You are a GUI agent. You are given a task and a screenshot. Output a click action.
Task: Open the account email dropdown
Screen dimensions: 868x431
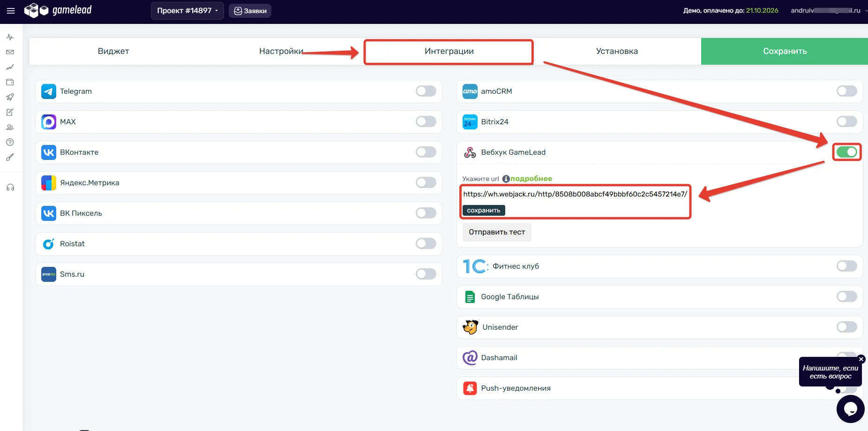click(x=828, y=10)
